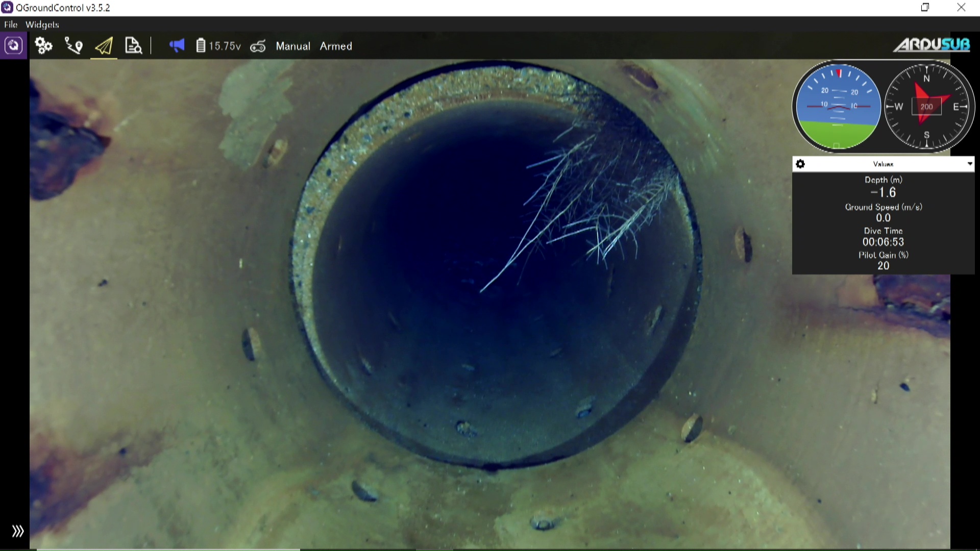
Task: Switch to Plan view waypoint icon
Action: 73,46
